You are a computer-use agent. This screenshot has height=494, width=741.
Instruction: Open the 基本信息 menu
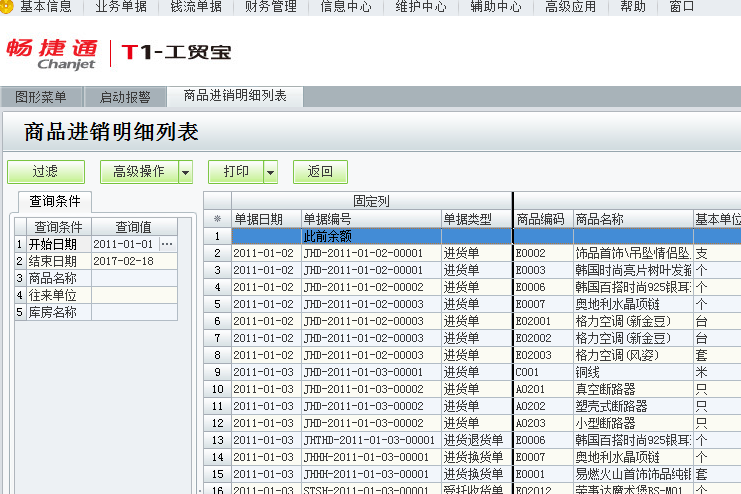(45, 7)
